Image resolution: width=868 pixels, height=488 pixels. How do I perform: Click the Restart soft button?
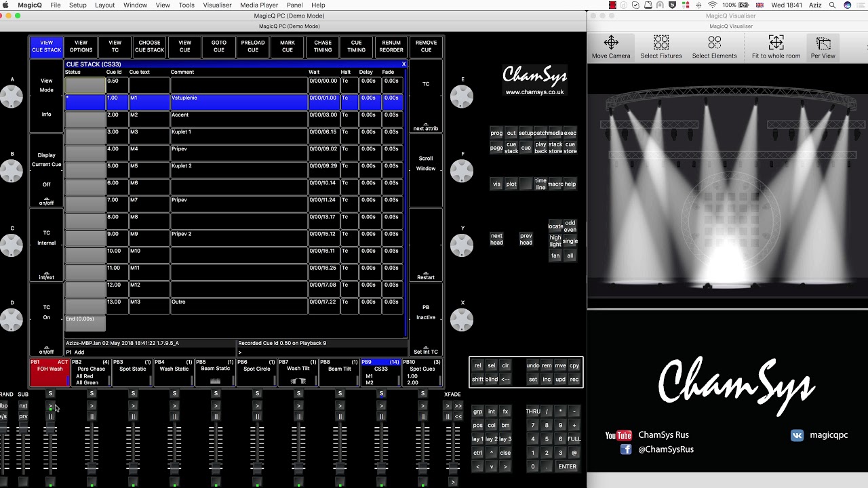(x=426, y=245)
